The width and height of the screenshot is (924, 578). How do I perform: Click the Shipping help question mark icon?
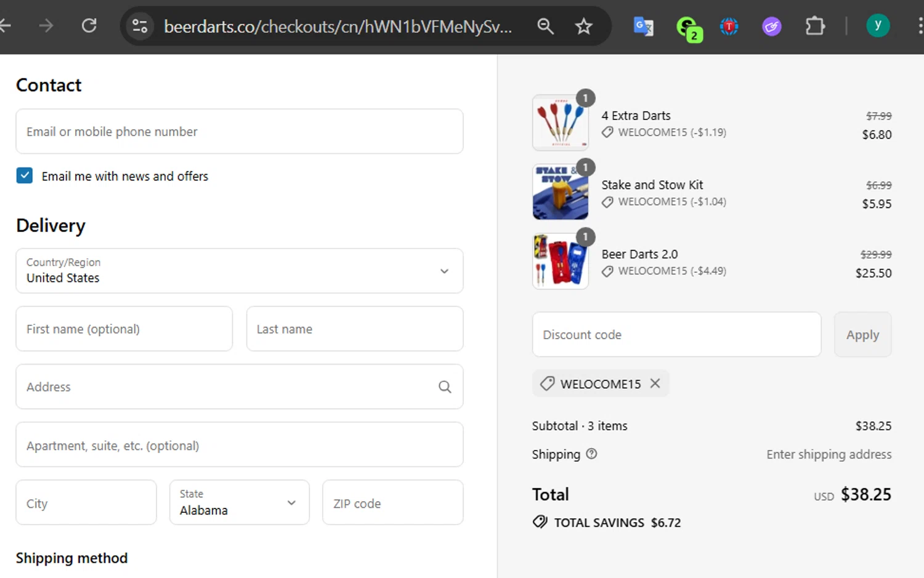tap(591, 454)
